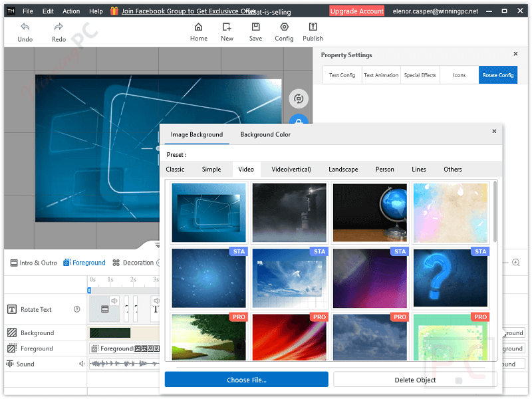Switch to the Icons tab
532x399 pixels.
(459, 75)
